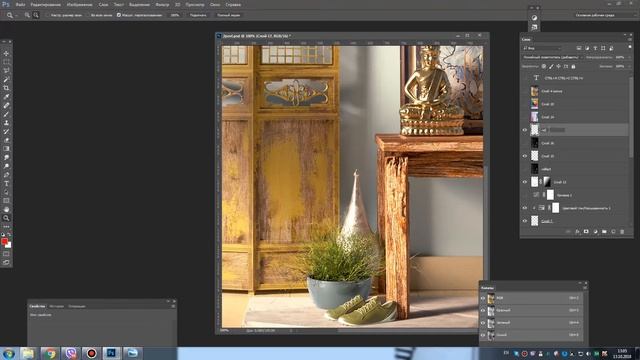The image size is (640, 360).
Task: Select the Brush tool
Action: 6,114
